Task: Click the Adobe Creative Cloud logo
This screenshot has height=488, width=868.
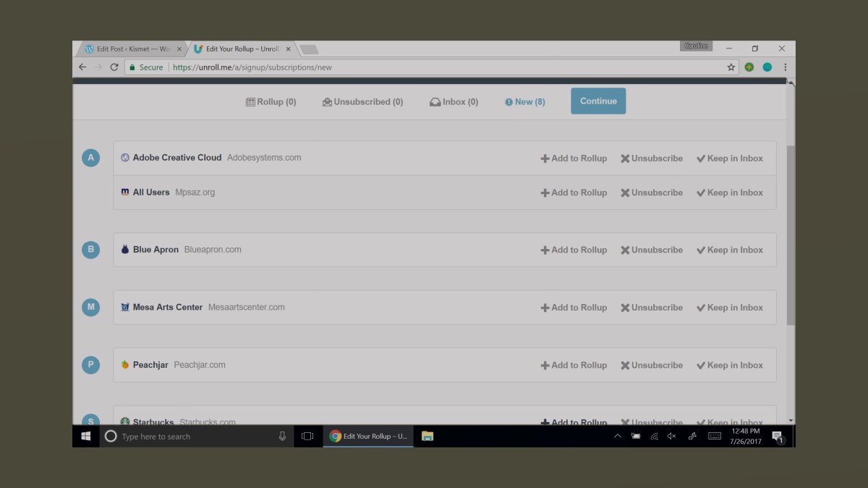Action: pyautogui.click(x=125, y=157)
